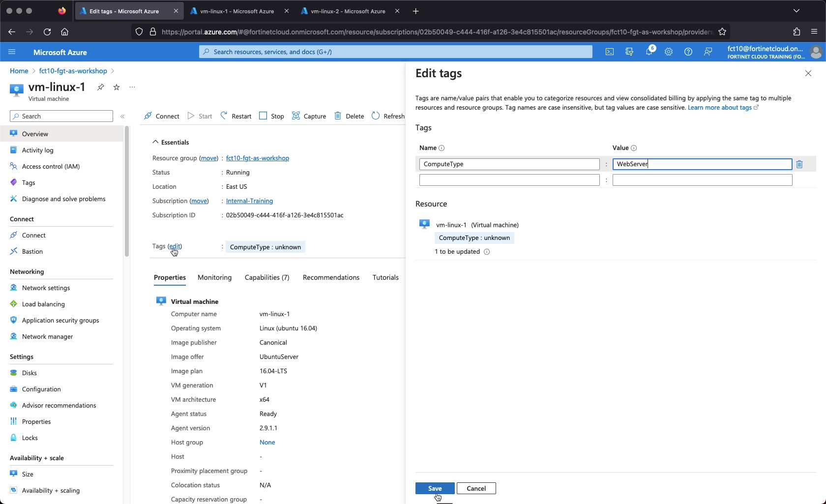The width and height of the screenshot is (826, 504).
Task: Pin vm-linux-1 to dashboard
Action: pyautogui.click(x=100, y=87)
